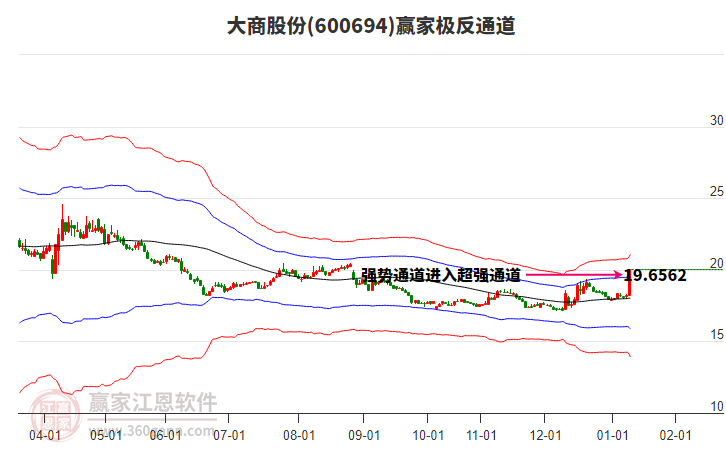Select the 11-01 date label
The width and height of the screenshot is (726, 450).
(x=481, y=436)
